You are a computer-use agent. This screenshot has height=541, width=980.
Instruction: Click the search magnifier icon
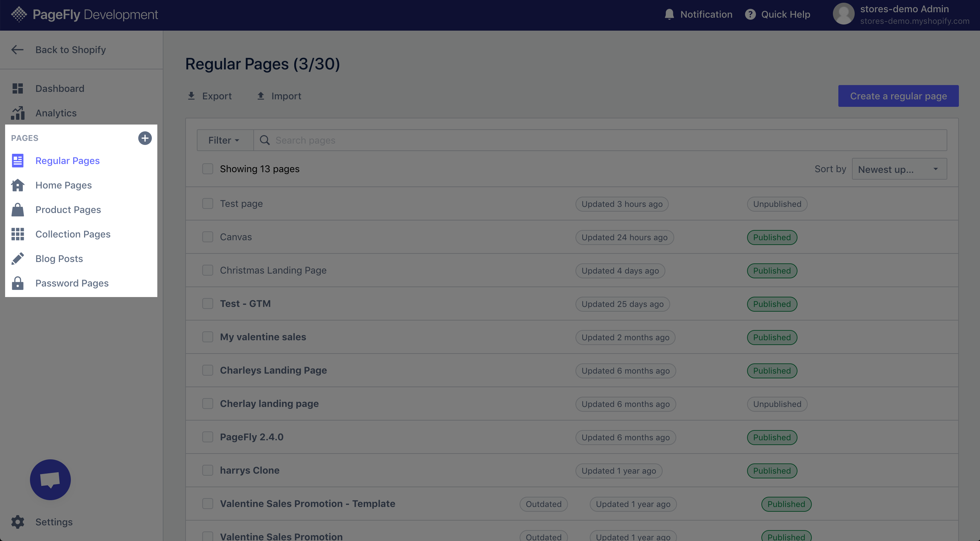click(265, 140)
